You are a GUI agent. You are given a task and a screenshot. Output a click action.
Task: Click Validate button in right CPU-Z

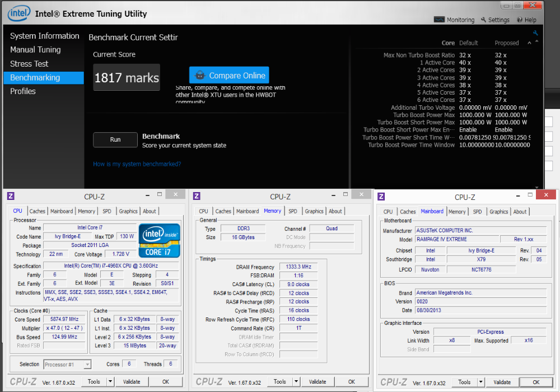pos(502,382)
